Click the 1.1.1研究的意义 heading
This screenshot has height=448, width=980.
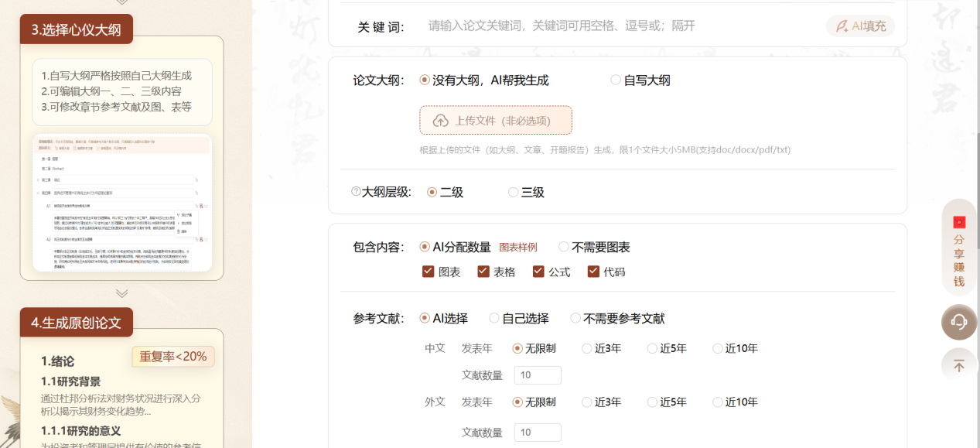[x=81, y=430]
